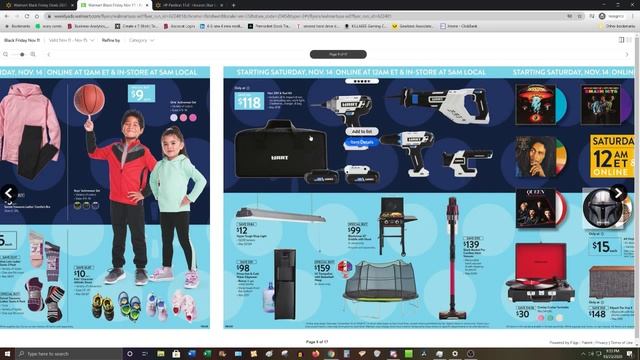The height and width of the screenshot is (360, 640).
Task: Click the small next page chevron in toolbar
Action: [x=627, y=54]
